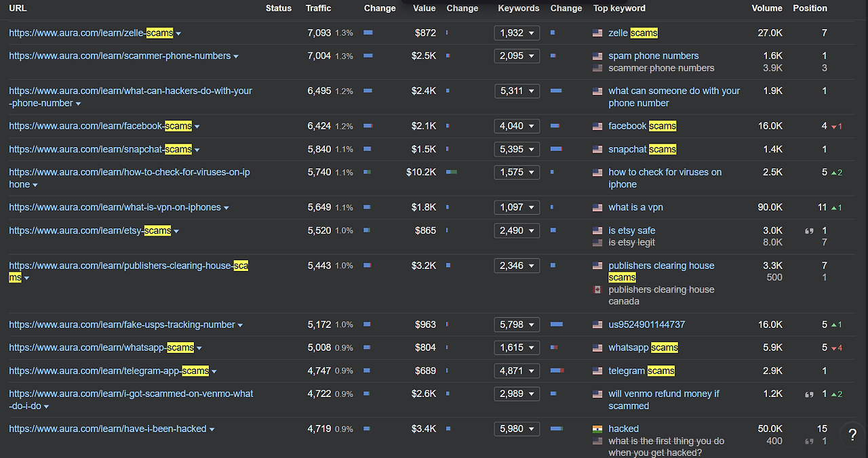This screenshot has width=868, height=458.
Task: Click the keywords change bar in snapchat-scams row
Action: pos(556,149)
